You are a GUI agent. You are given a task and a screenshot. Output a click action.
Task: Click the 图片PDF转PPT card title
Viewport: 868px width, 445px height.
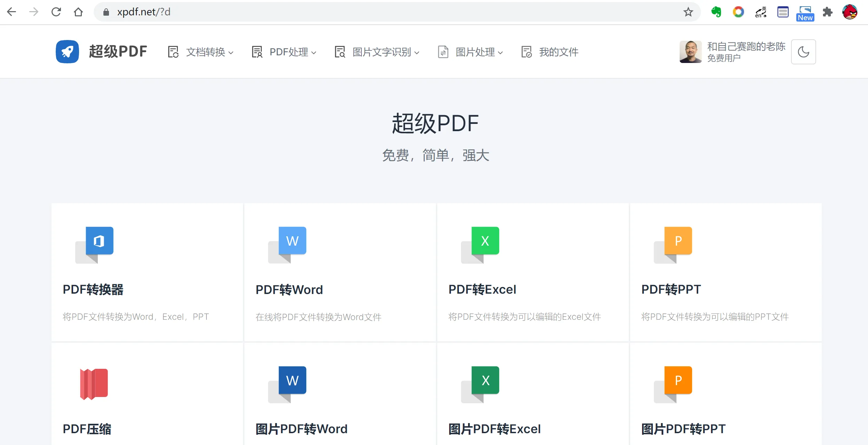(x=683, y=429)
